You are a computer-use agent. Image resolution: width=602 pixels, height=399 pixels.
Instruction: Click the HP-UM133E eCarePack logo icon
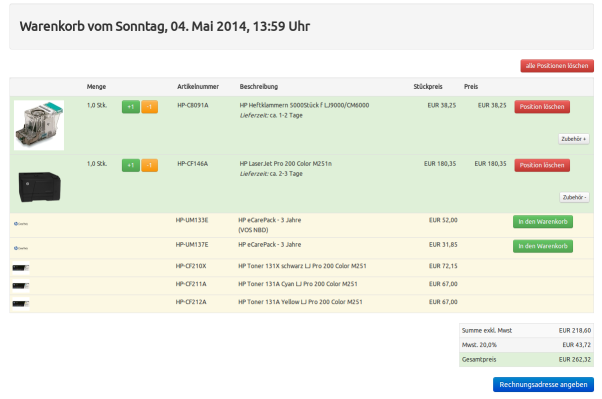pyautogui.click(x=21, y=224)
